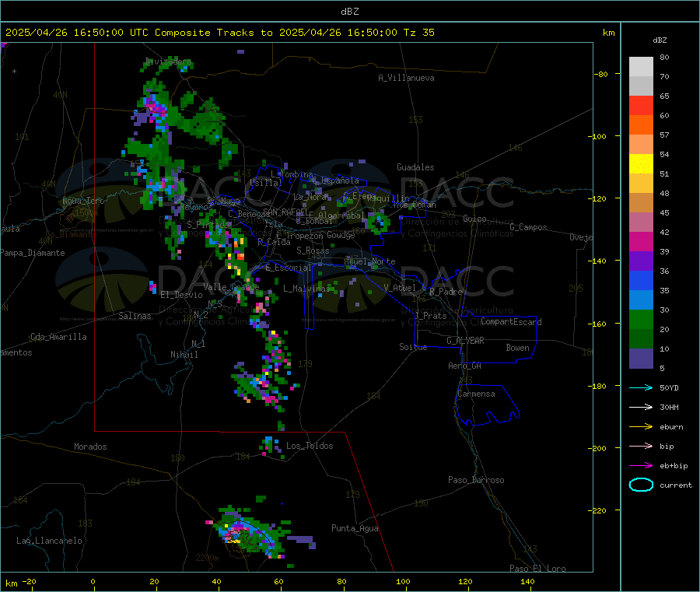This screenshot has height=592, width=700.
Task: Click the Aero_GA map label
Action: [465, 366]
